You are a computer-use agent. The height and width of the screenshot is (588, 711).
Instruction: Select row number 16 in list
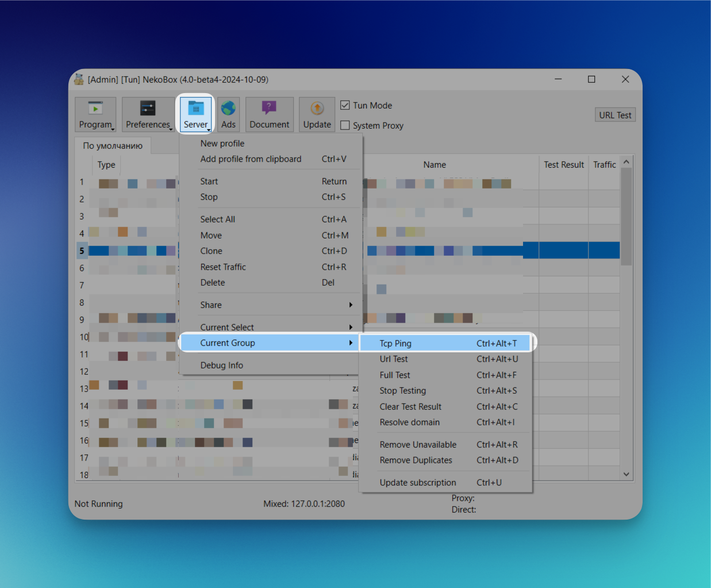(x=83, y=440)
